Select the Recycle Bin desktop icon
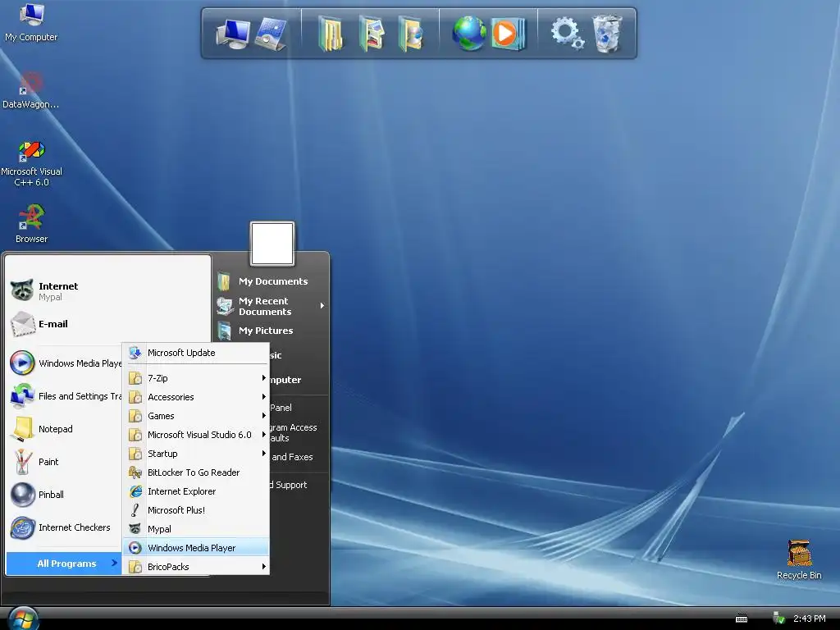 click(x=799, y=559)
